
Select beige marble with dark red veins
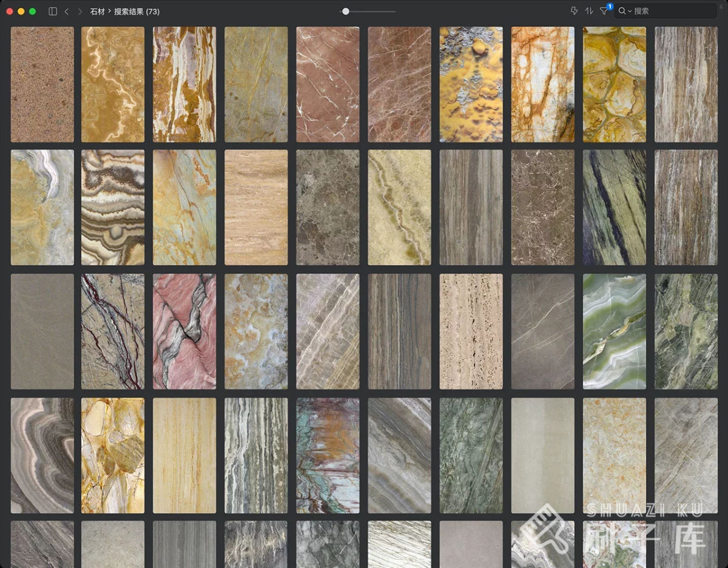113,331
